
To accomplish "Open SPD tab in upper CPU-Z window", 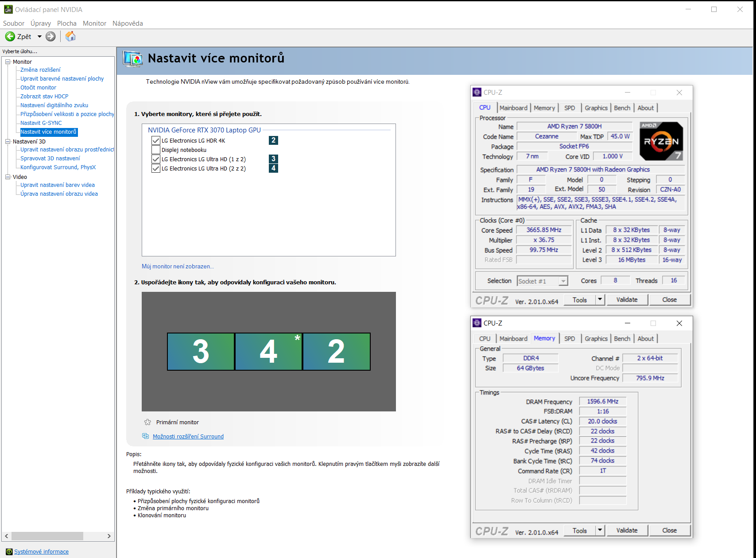I will 570,108.
